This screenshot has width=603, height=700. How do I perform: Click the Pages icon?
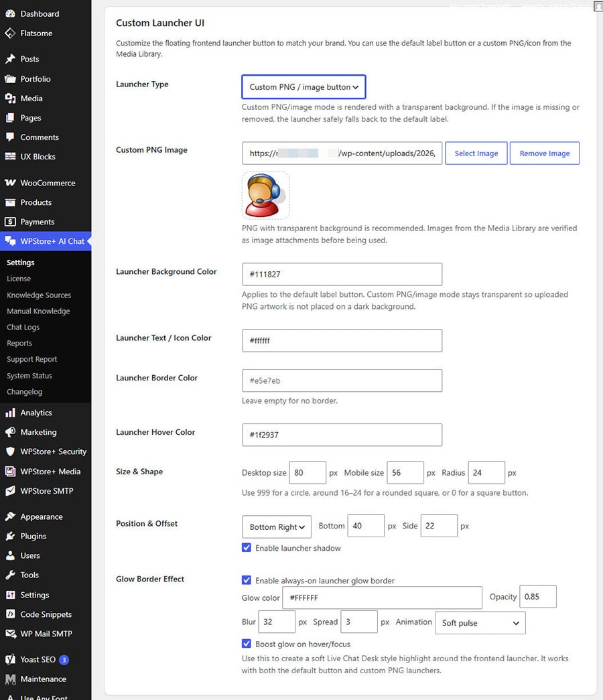click(10, 118)
